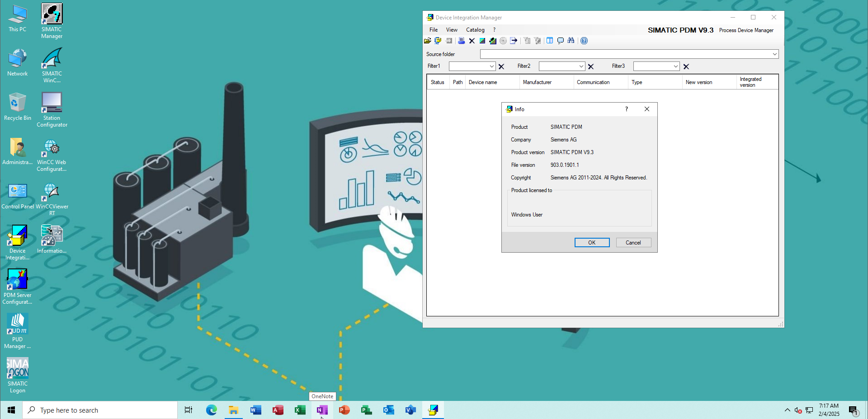
Task: Click the binoculars search toolbar icon
Action: point(571,41)
